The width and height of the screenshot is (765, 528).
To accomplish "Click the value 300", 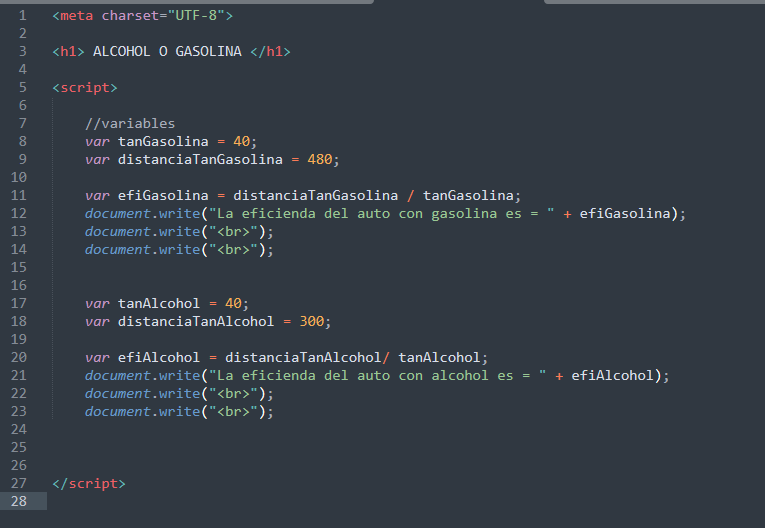I will (x=312, y=322).
